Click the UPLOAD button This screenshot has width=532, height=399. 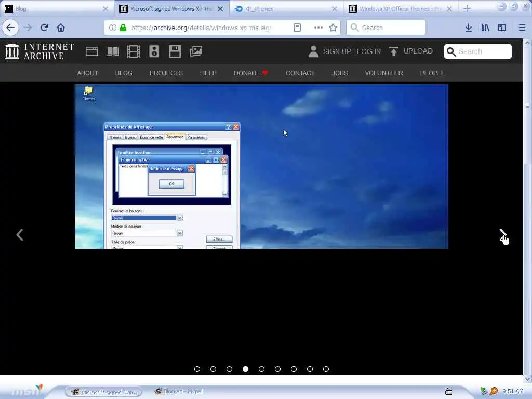tap(411, 51)
